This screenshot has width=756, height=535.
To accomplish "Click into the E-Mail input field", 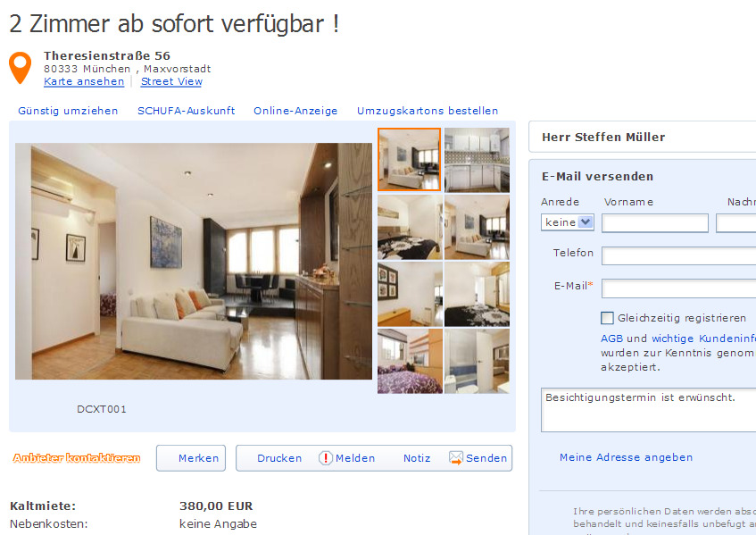I will coord(679,288).
